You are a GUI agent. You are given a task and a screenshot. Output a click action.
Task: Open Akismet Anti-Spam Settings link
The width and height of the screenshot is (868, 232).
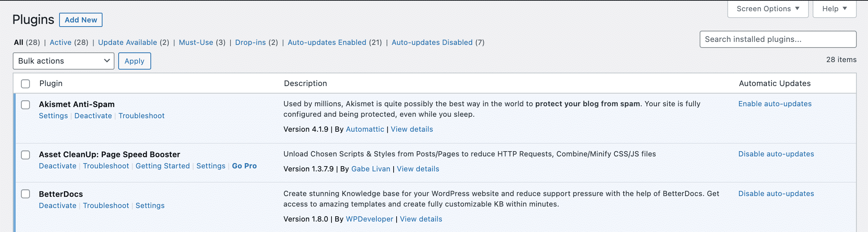(x=54, y=116)
